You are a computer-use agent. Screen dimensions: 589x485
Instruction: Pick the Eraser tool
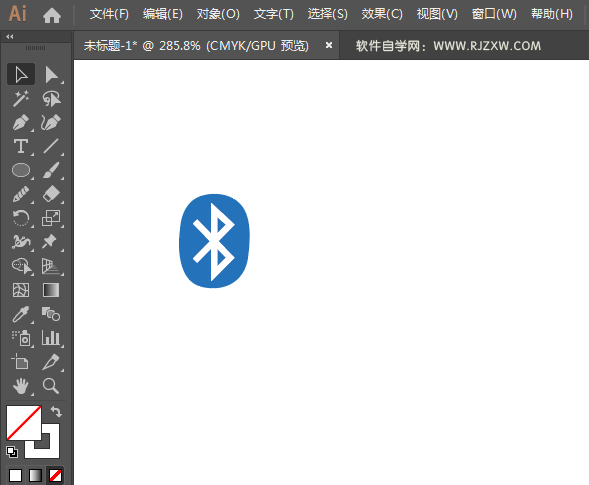pyautogui.click(x=51, y=194)
